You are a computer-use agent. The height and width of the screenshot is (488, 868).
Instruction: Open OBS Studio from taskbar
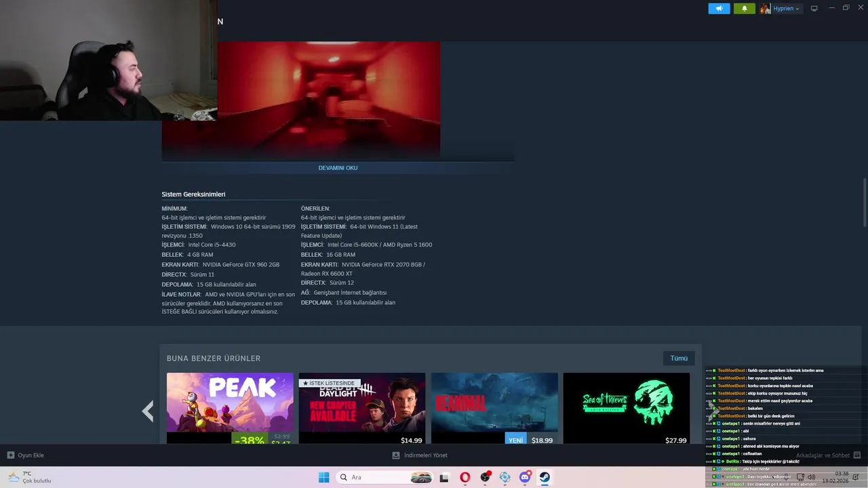(485, 477)
